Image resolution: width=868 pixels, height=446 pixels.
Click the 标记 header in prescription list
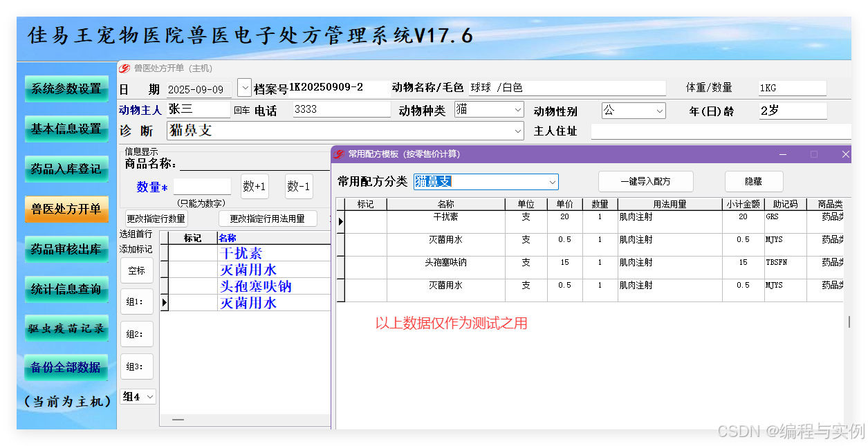(x=193, y=239)
